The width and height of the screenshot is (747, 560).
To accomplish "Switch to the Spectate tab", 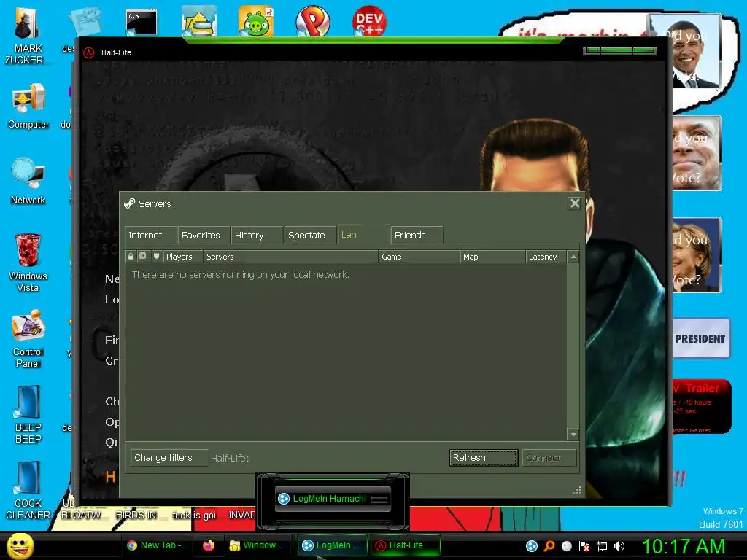I will (x=310, y=236).
